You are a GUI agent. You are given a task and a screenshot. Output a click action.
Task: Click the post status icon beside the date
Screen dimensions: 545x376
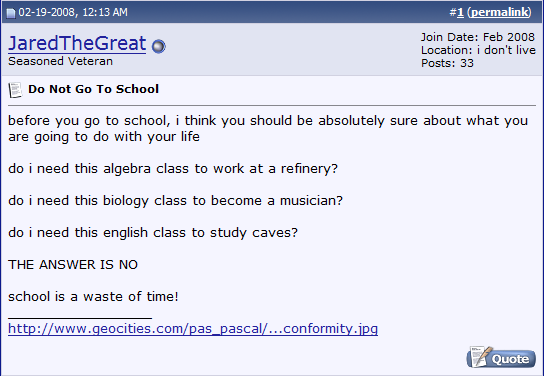tap(10, 13)
